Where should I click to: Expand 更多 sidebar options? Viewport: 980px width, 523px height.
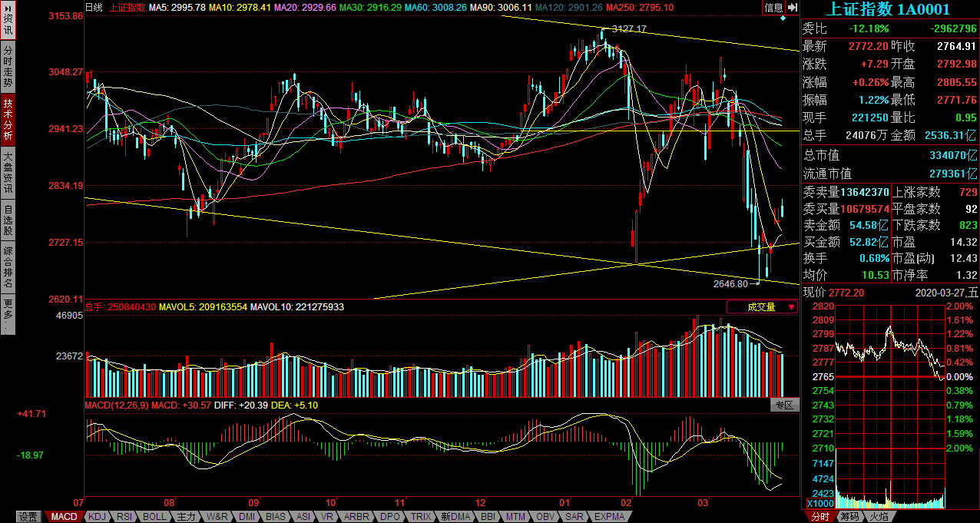pos(8,314)
